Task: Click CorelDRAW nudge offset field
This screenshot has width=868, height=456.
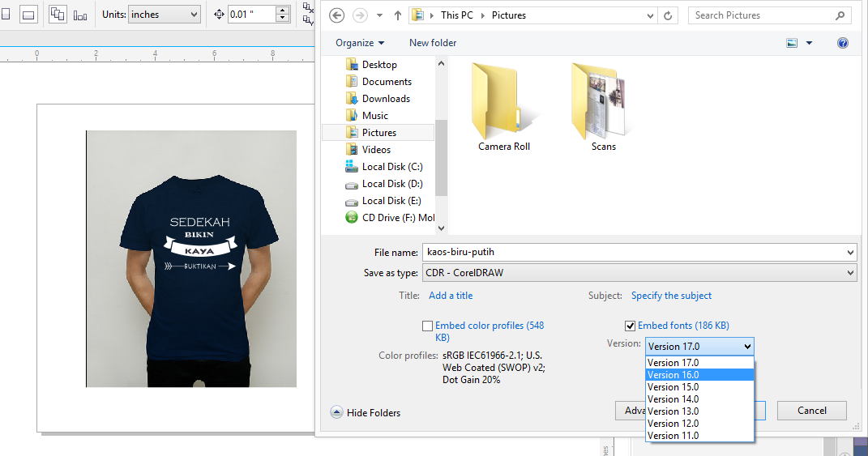Action: (251, 15)
